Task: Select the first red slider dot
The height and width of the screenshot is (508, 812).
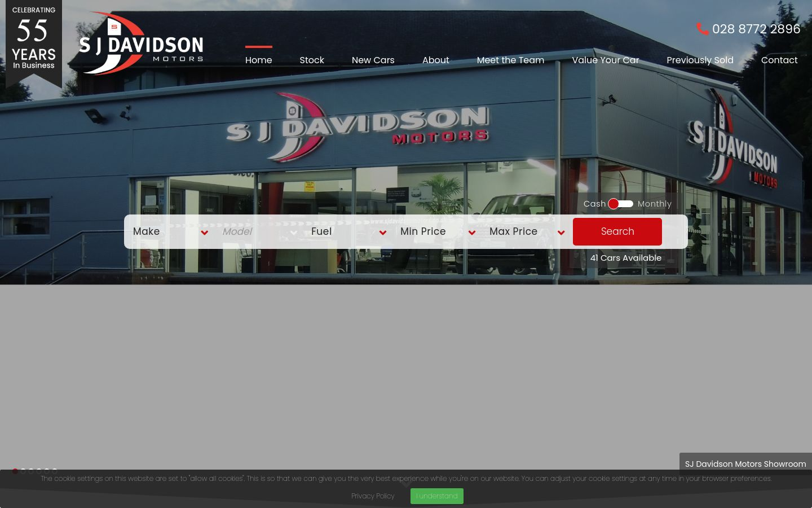Action: (x=15, y=471)
